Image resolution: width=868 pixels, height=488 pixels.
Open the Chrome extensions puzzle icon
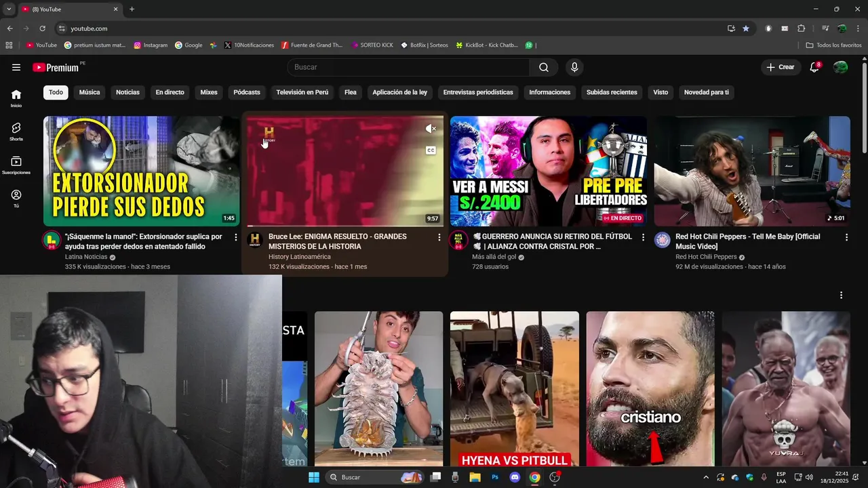pos(801,28)
